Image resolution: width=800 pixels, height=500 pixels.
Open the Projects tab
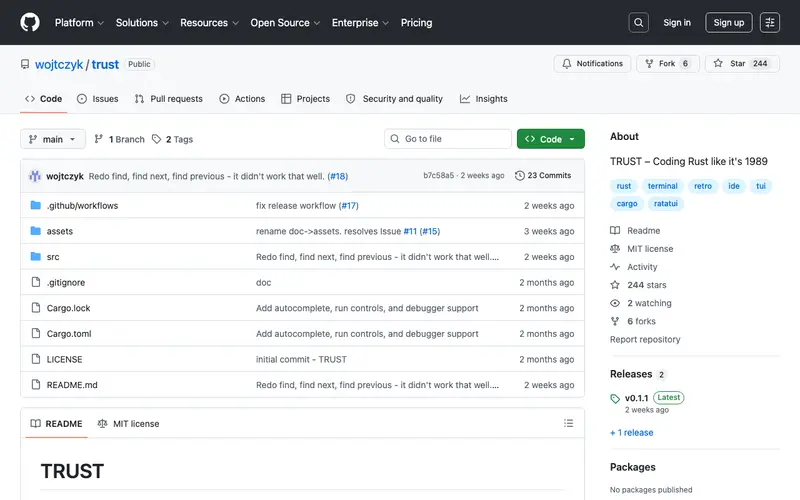[x=305, y=98]
